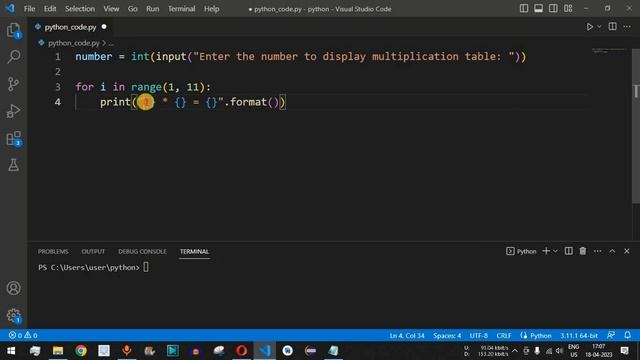Click line number 1 in the gutter
The width and height of the screenshot is (640, 360).
pyautogui.click(x=58, y=56)
